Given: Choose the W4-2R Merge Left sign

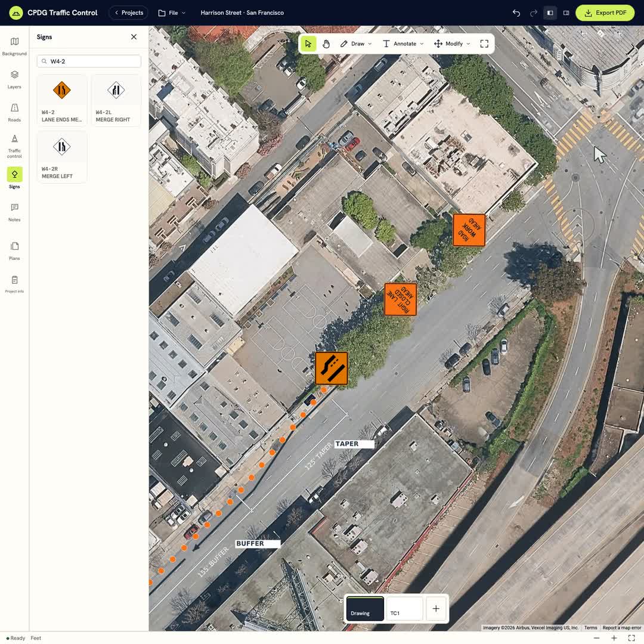Looking at the screenshot, I should pos(61,157).
